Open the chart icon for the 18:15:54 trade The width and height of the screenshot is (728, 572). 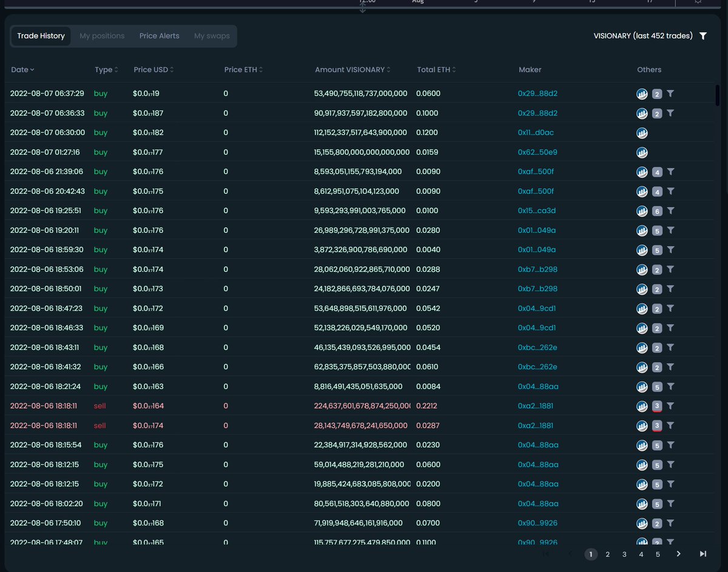coord(642,445)
